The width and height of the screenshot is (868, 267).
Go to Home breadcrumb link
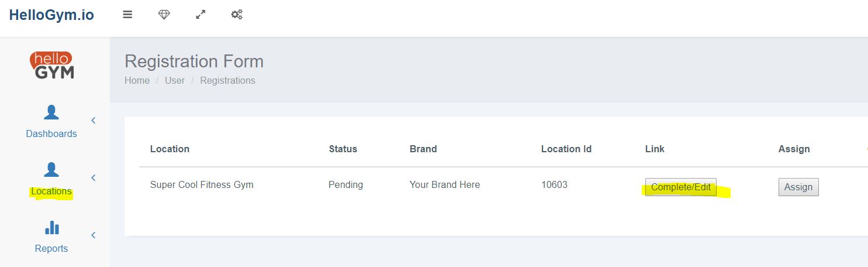click(137, 80)
